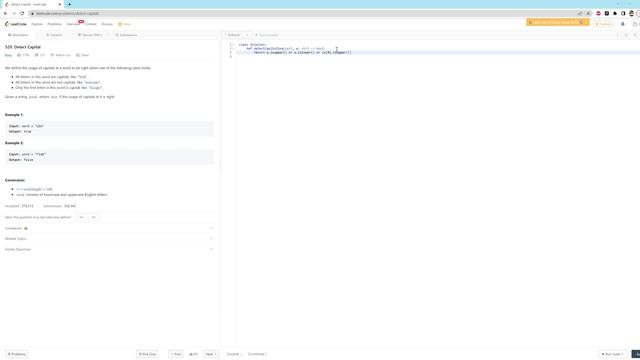This screenshot has width=640, height=360.
Task: Click the Pick One button
Action: (147, 354)
